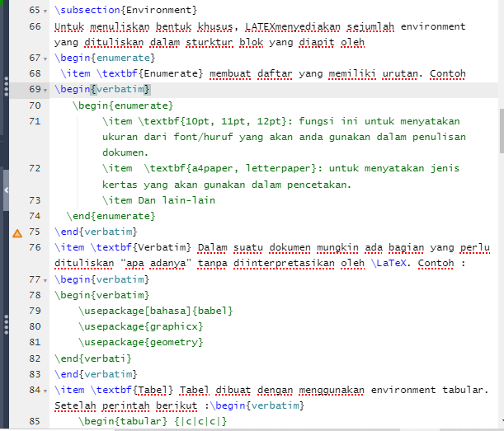Viewport: 504px width, 431px height.
Task: Select line number 73 in the gutter
Action: (35, 200)
